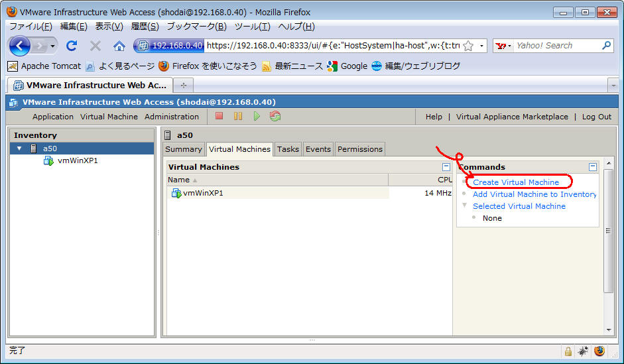
Task: Click in the Yahoo! Search field
Action: [557, 46]
